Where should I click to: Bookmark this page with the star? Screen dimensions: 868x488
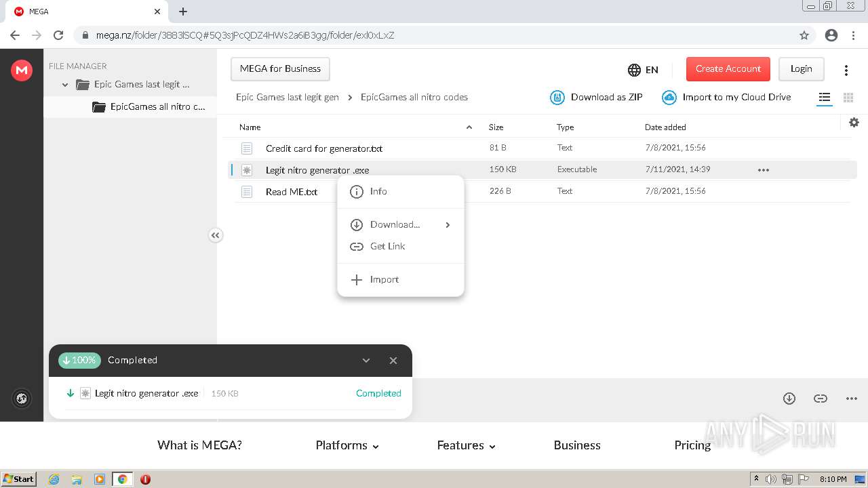[804, 35]
